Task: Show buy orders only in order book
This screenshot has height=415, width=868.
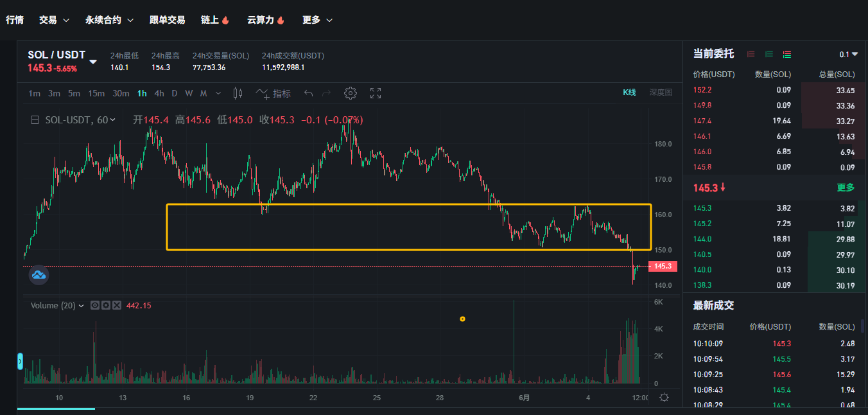Action: pos(768,54)
